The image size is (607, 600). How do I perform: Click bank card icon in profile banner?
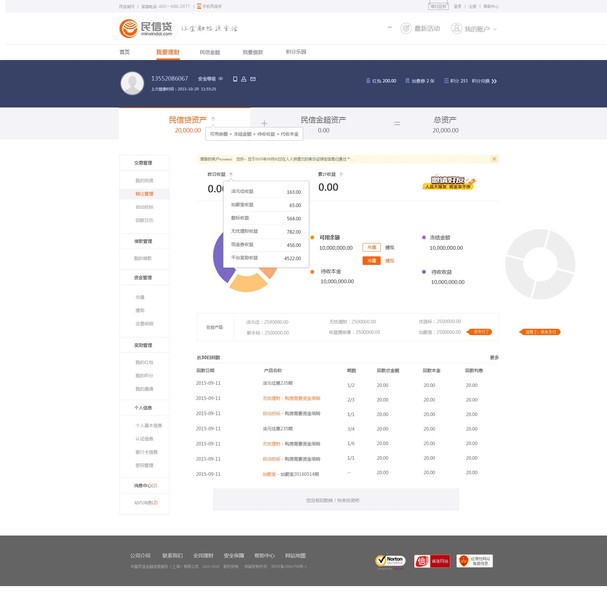click(253, 79)
